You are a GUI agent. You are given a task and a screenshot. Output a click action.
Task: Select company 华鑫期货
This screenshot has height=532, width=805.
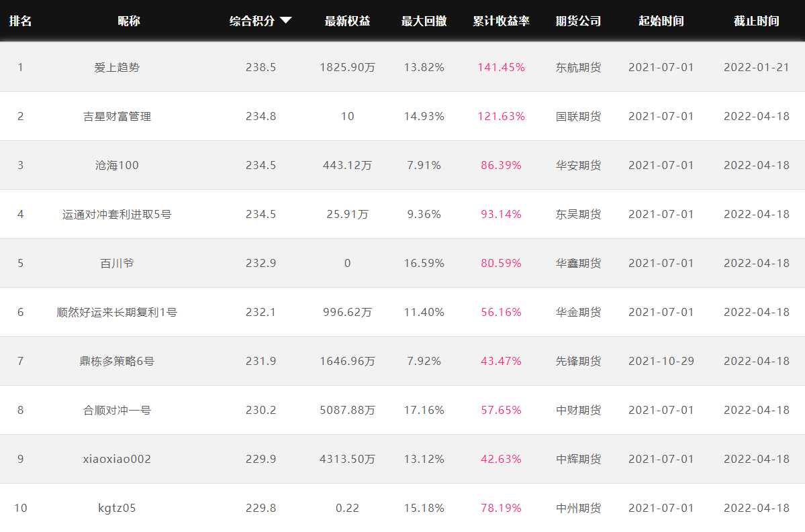point(579,263)
